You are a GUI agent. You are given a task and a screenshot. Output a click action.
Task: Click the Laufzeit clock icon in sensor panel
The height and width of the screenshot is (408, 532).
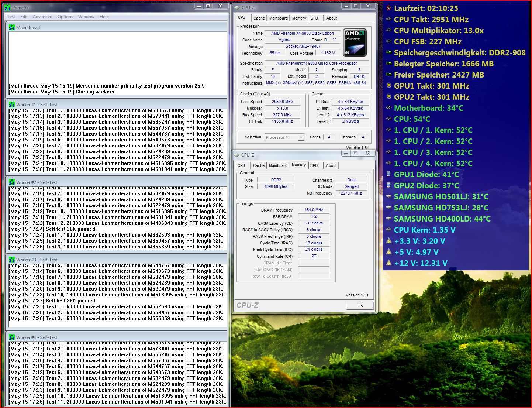(388, 8)
